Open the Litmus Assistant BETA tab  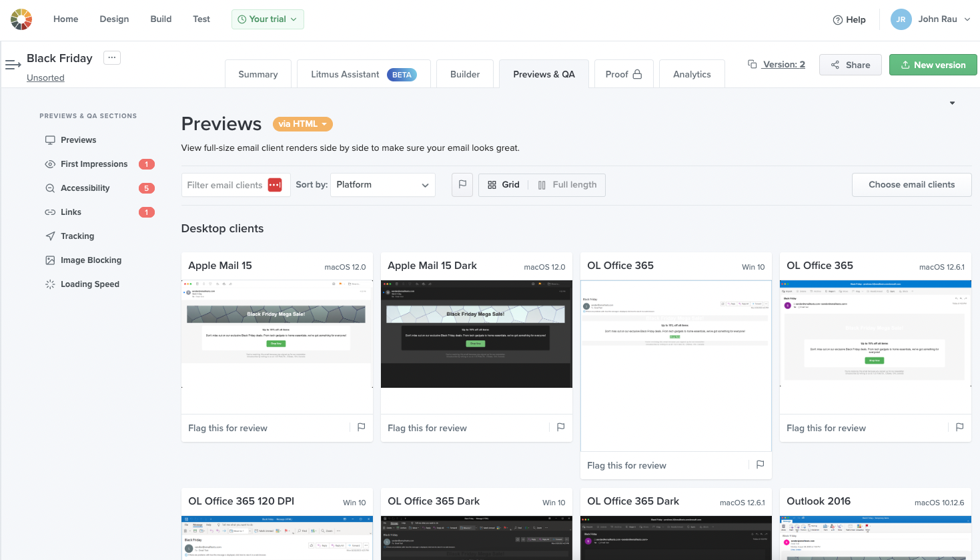(x=364, y=74)
